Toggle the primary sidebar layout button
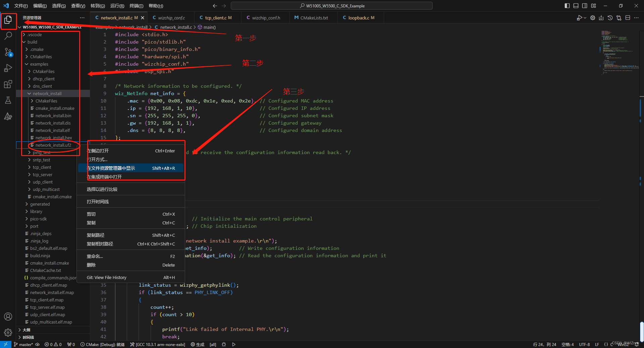This screenshot has width=644, height=348. 567,6
